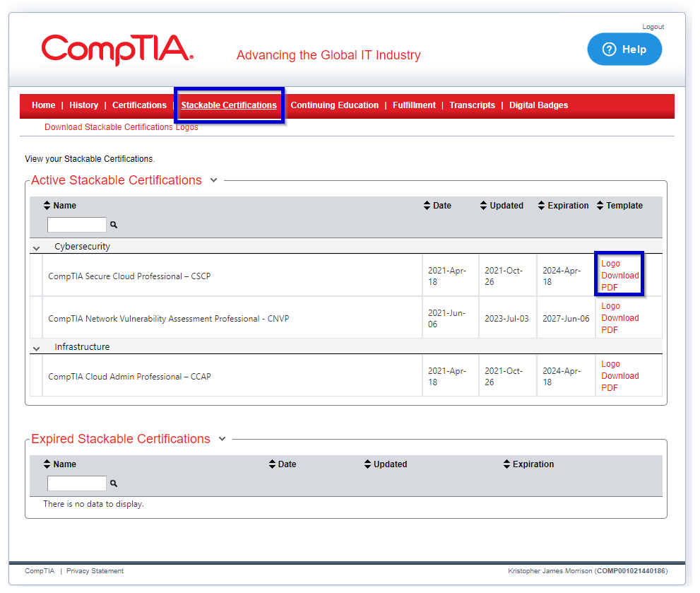Sort expired certifications by Expiration

pyautogui.click(x=528, y=464)
